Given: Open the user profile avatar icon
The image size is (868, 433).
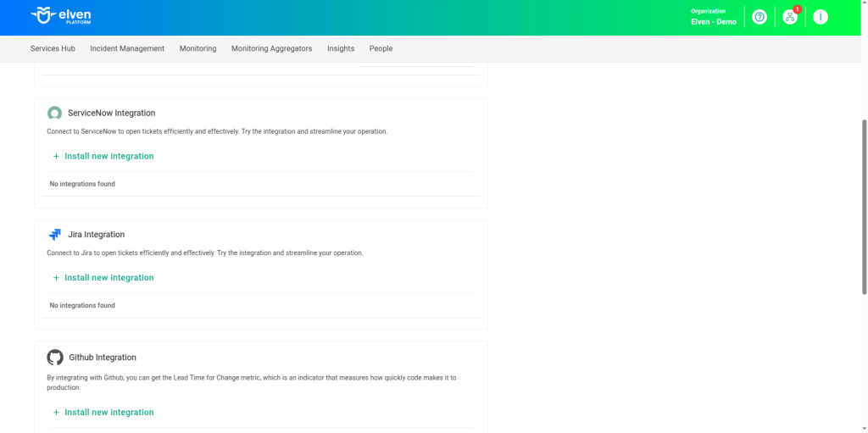Looking at the screenshot, I should click(820, 17).
